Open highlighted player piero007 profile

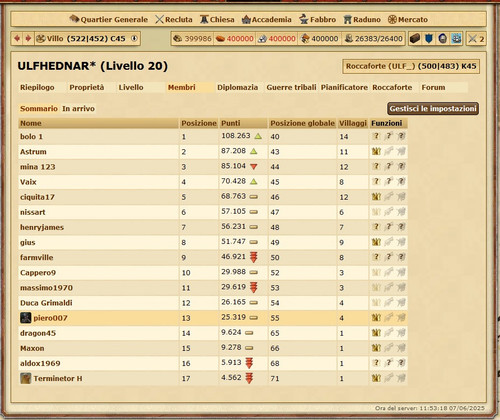tap(50, 318)
